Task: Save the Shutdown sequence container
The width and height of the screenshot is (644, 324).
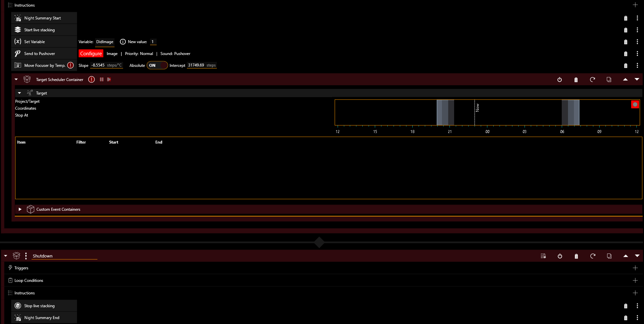Action: pos(543,256)
